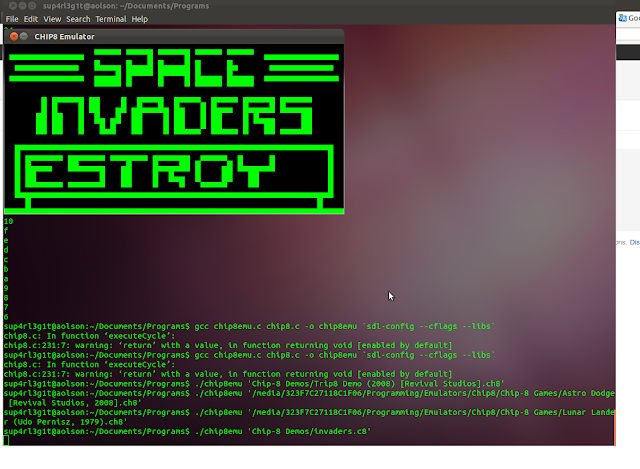Click the SPACE title in emulator display
Viewport: 640px width, 469px height.
coord(174,68)
